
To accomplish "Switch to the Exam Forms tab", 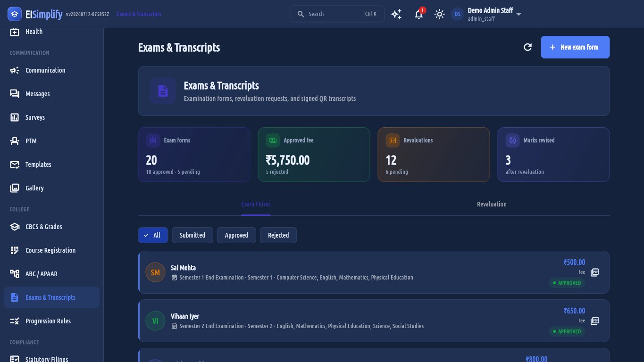I will coord(256,204).
